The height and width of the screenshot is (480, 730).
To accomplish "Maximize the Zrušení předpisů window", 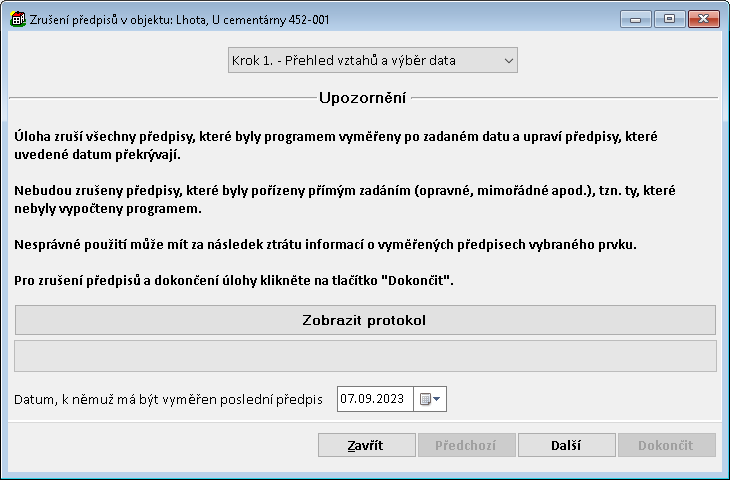I will (x=667, y=18).
